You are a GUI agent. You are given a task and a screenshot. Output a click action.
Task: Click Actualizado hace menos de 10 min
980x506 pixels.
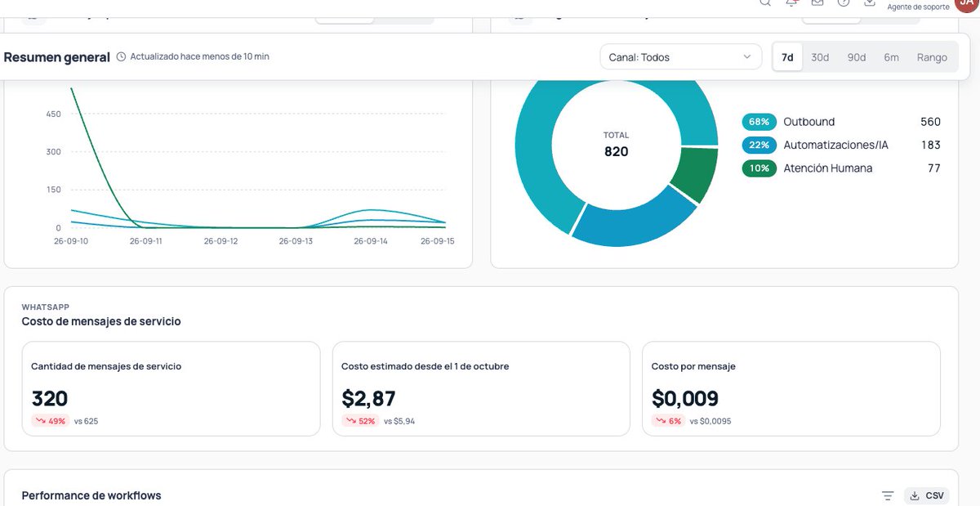[x=199, y=57]
